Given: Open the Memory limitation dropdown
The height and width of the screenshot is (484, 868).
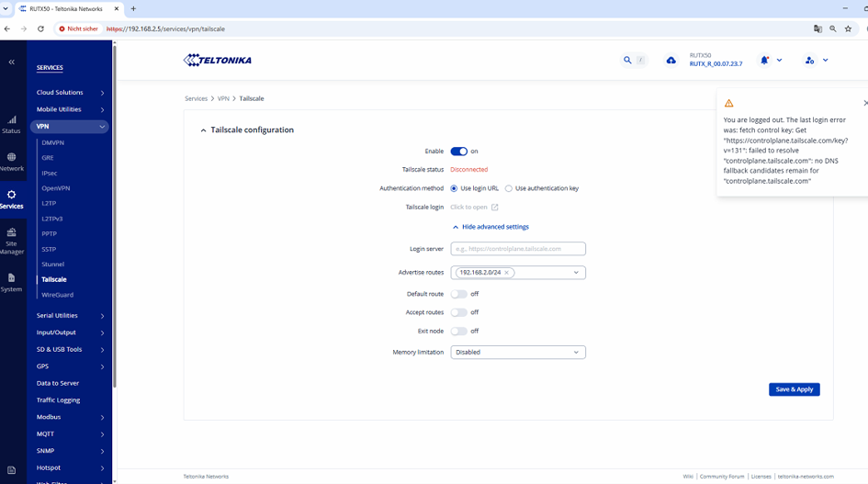Looking at the screenshot, I should [518, 352].
